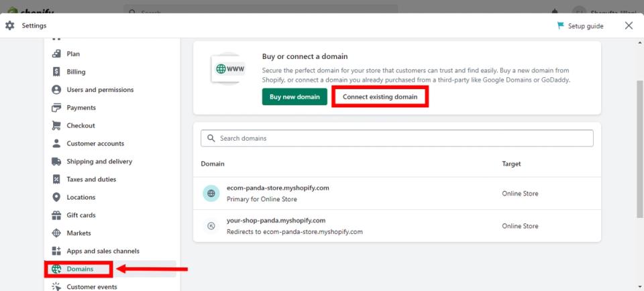Click Online Store target for ecom-panda-store
This screenshot has width=644, height=291.
tap(520, 193)
